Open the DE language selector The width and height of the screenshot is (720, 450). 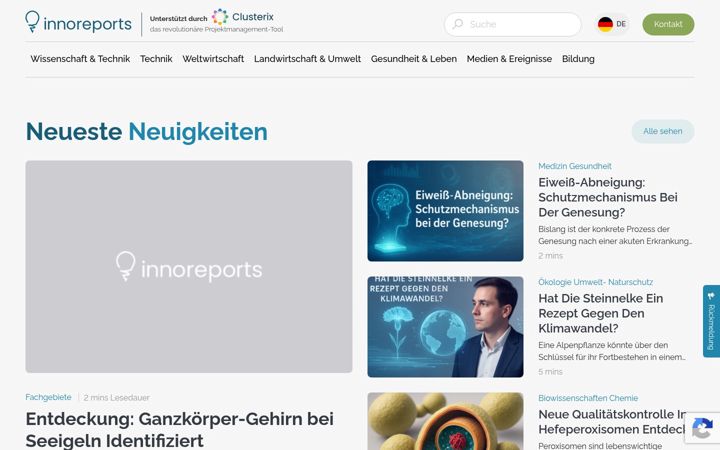click(x=612, y=24)
